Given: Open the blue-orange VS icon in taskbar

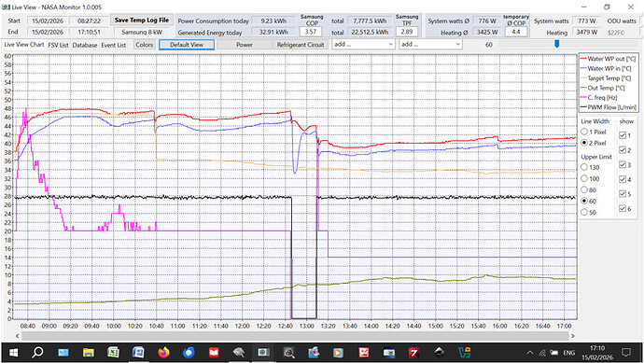Looking at the screenshot, I should [464, 353].
